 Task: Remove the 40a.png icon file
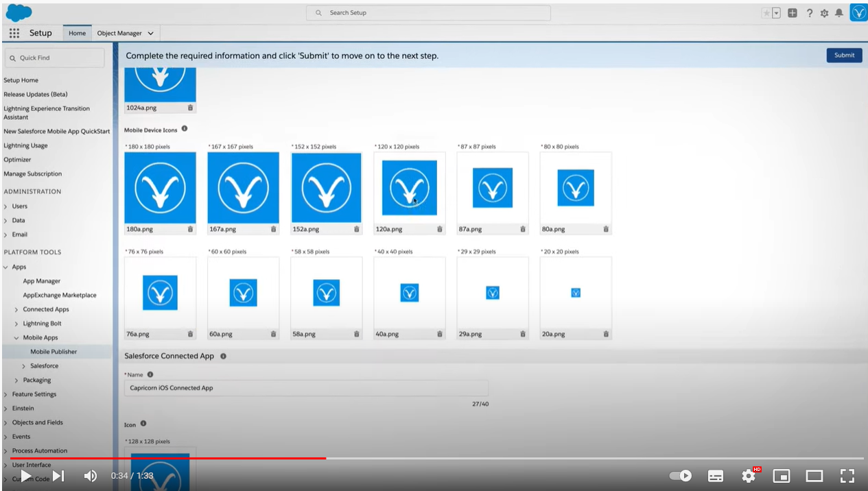pos(440,334)
